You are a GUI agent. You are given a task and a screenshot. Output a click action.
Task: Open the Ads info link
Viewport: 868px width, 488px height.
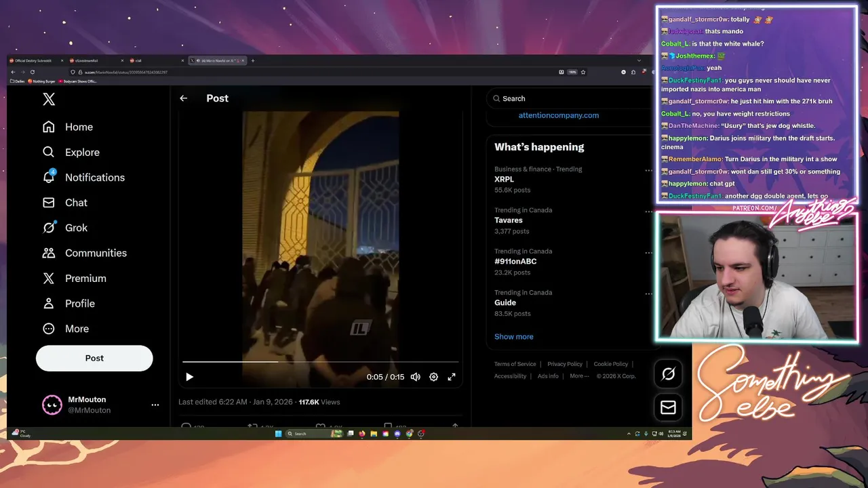(x=548, y=376)
